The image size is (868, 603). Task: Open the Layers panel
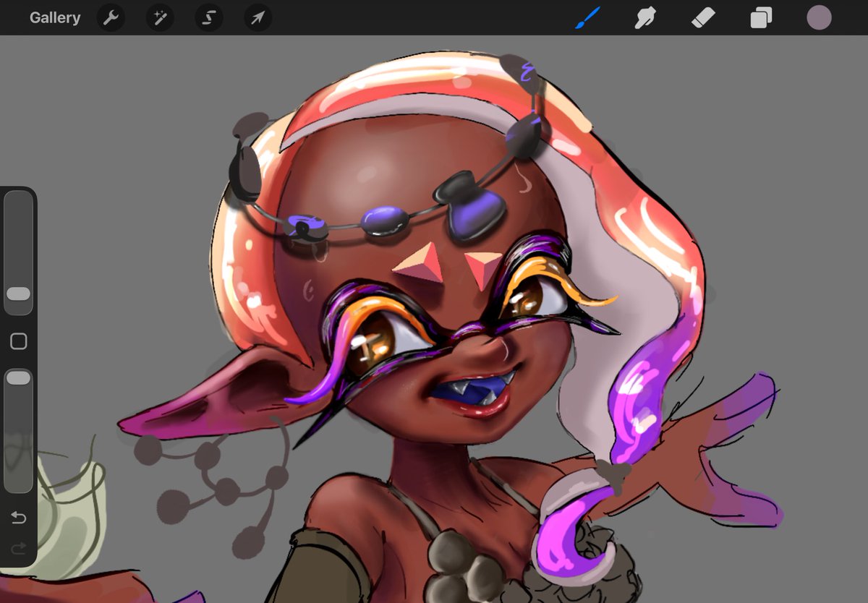pyautogui.click(x=761, y=17)
